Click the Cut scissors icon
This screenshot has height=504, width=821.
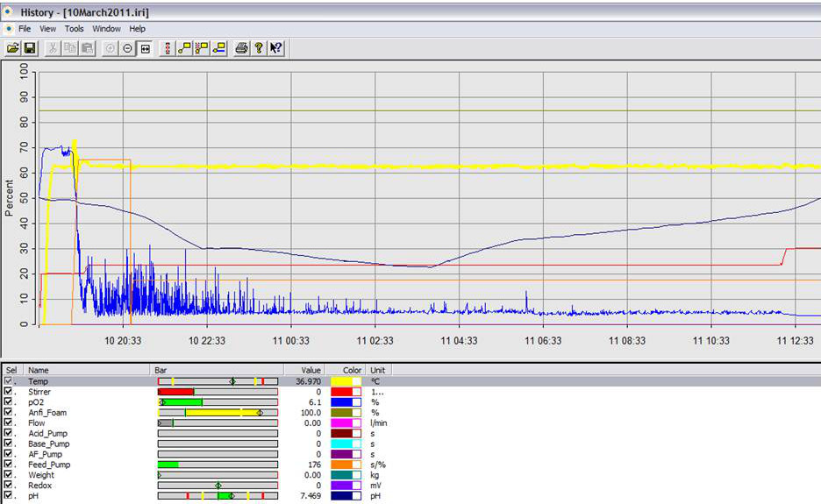(54, 48)
